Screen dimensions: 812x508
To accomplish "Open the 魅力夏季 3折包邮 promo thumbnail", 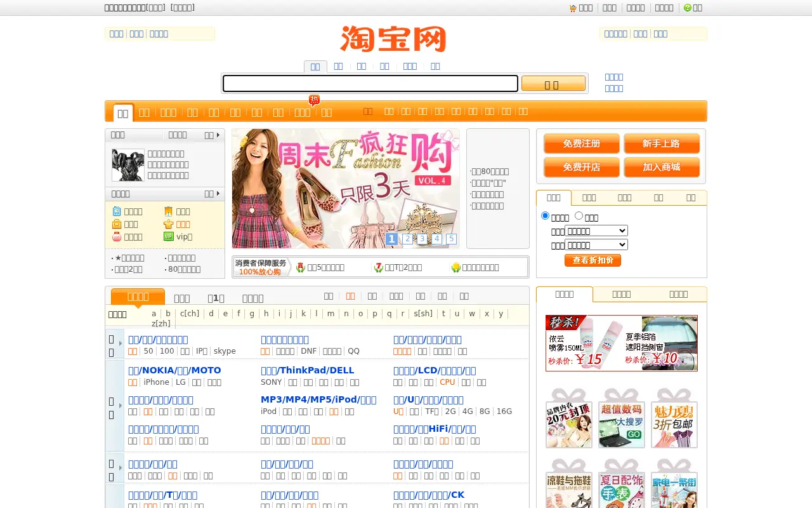I will coord(674,418).
